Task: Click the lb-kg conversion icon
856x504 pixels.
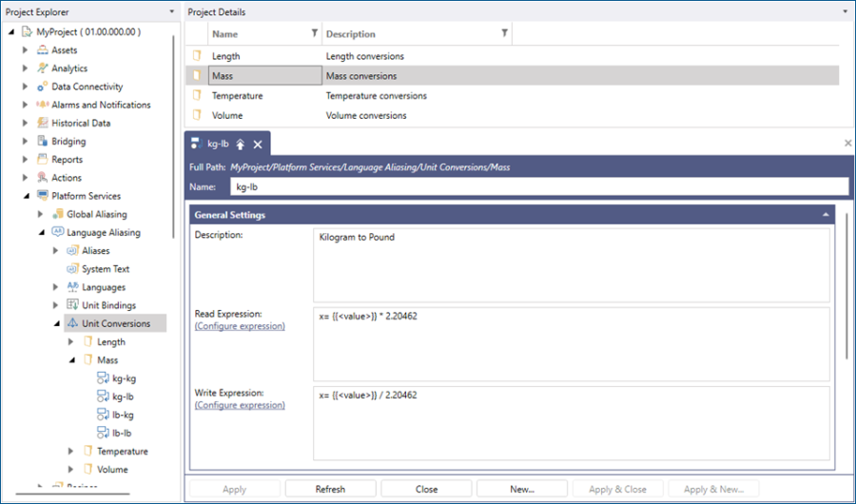Action: pyautogui.click(x=103, y=415)
